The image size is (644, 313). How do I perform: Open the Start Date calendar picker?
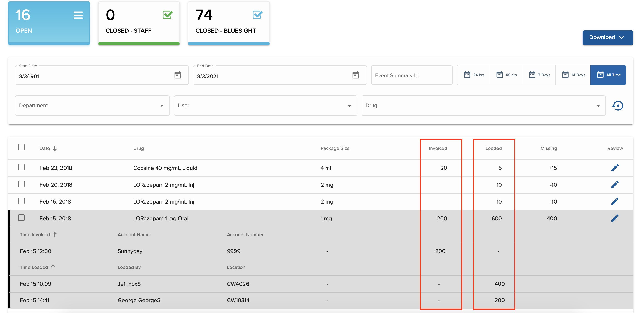[178, 75]
